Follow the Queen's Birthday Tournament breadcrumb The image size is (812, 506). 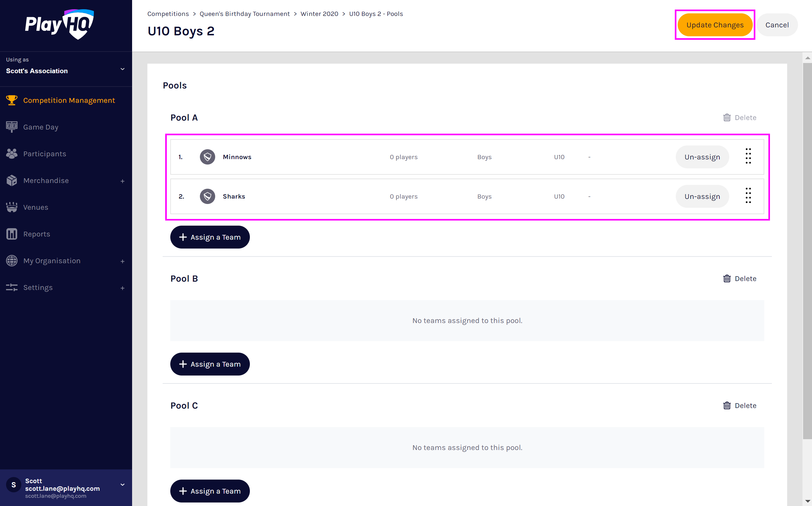(x=245, y=14)
